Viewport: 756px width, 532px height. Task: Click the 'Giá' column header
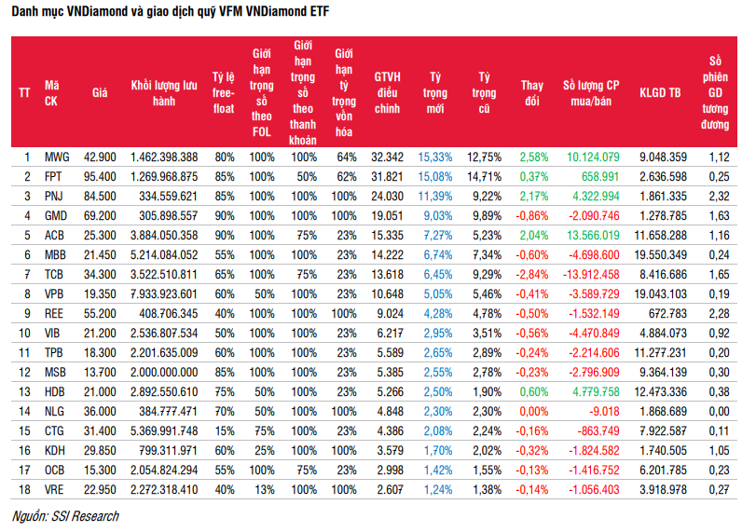[x=100, y=92]
